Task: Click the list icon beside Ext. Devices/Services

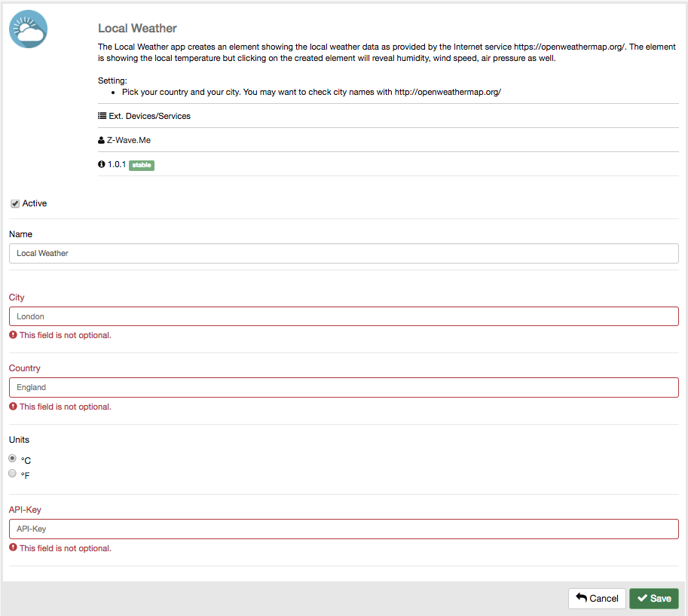Action: [102, 116]
